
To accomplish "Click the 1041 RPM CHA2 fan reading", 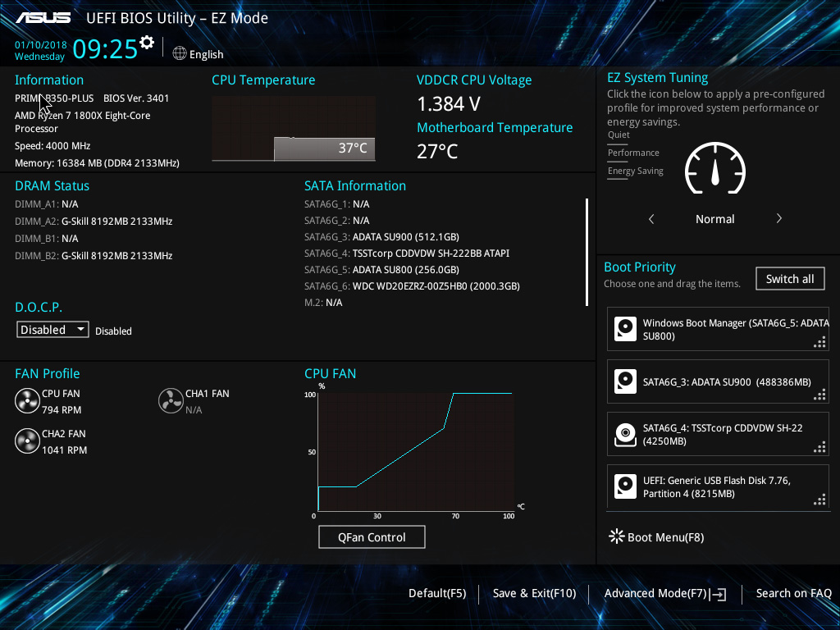I will 64,450.
